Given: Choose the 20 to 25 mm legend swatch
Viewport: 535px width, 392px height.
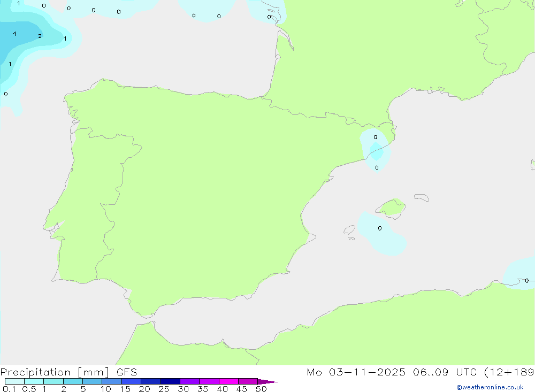Looking at the screenshot, I should pyautogui.click(x=150, y=381).
